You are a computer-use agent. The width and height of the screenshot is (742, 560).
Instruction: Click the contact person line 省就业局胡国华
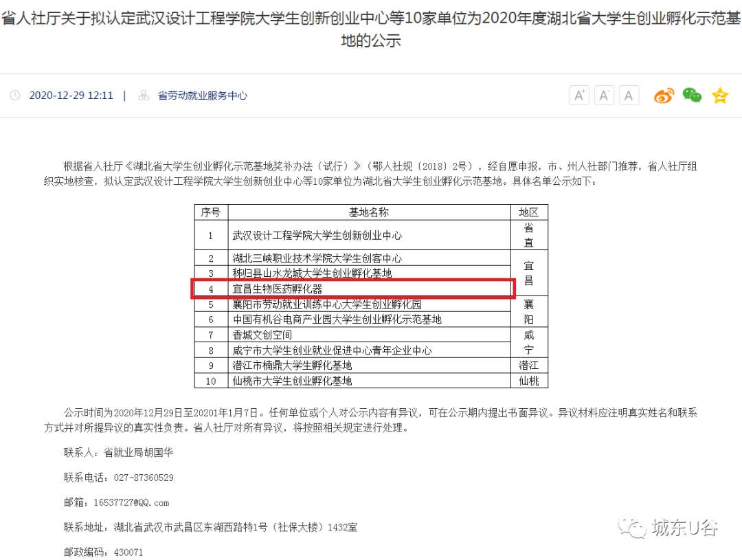click(x=118, y=453)
